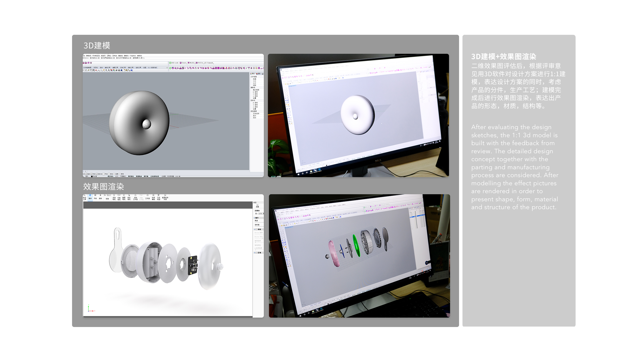Click the 添加相机 add camera icon
The width and height of the screenshot is (644, 362).
114,197
